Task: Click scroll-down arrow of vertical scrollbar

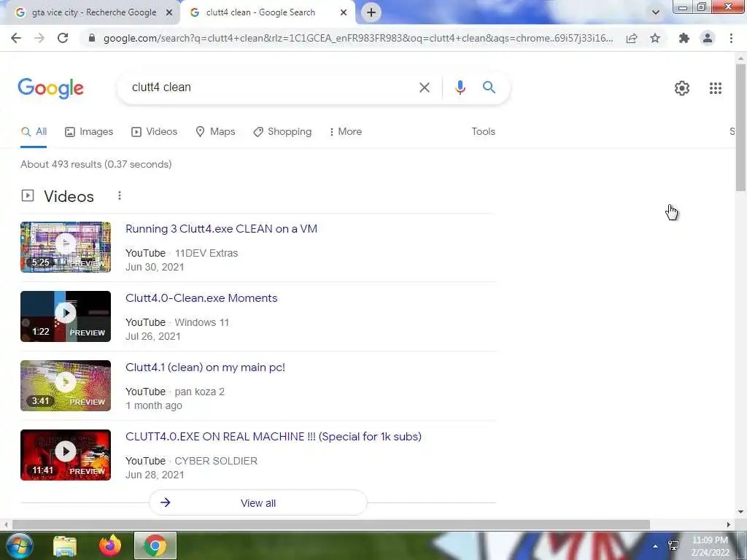Action: click(740, 512)
